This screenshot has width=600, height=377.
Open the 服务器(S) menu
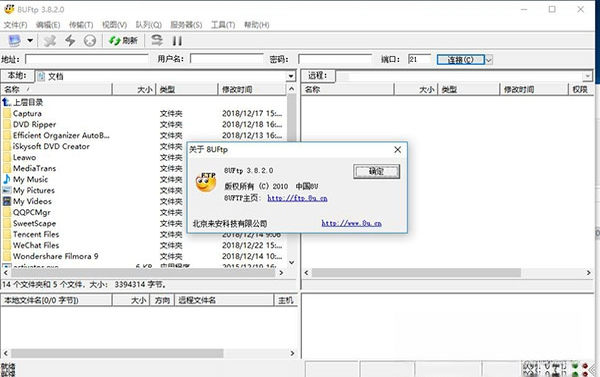[186, 24]
